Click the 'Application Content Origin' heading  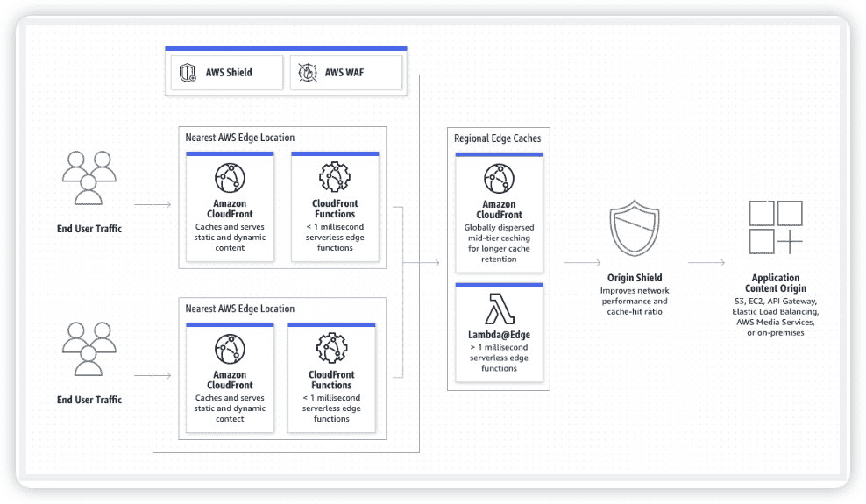tap(776, 282)
